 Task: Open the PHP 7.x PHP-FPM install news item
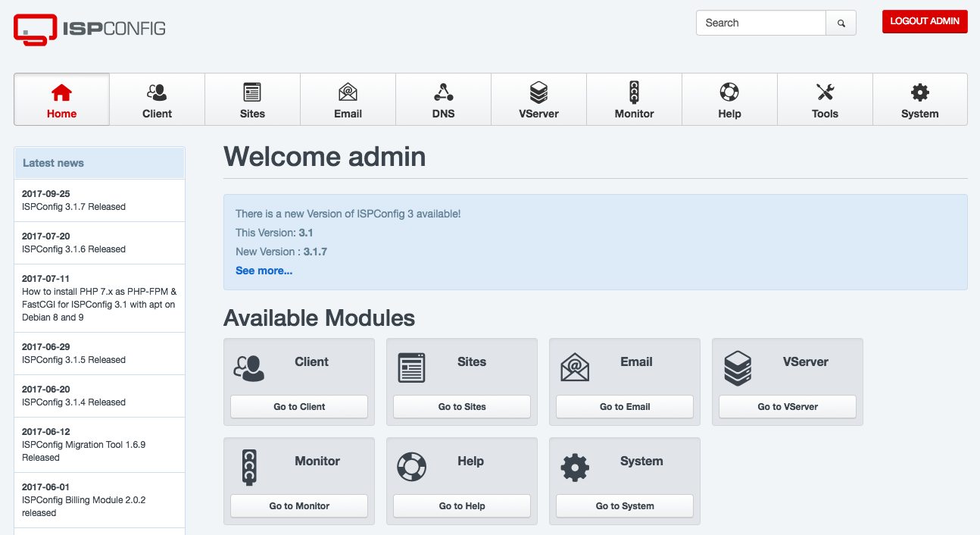pyautogui.click(x=99, y=298)
